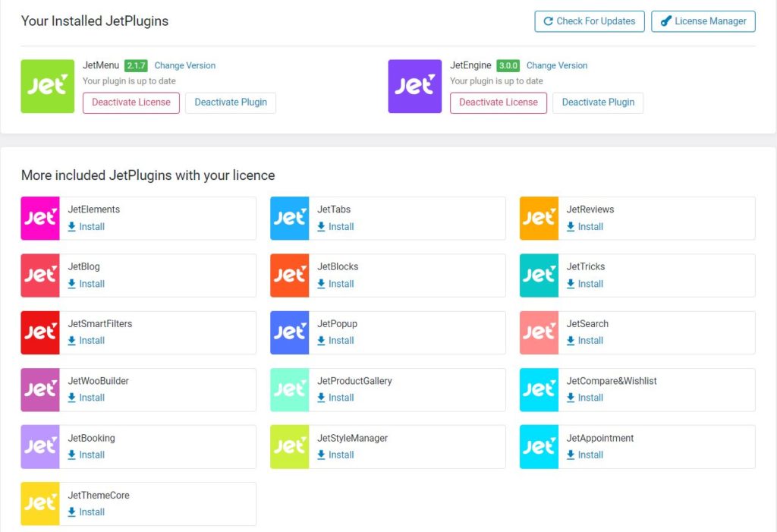Click the purple JetEngine plugin logo
Image resolution: width=777 pixels, height=532 pixels.
(415, 87)
